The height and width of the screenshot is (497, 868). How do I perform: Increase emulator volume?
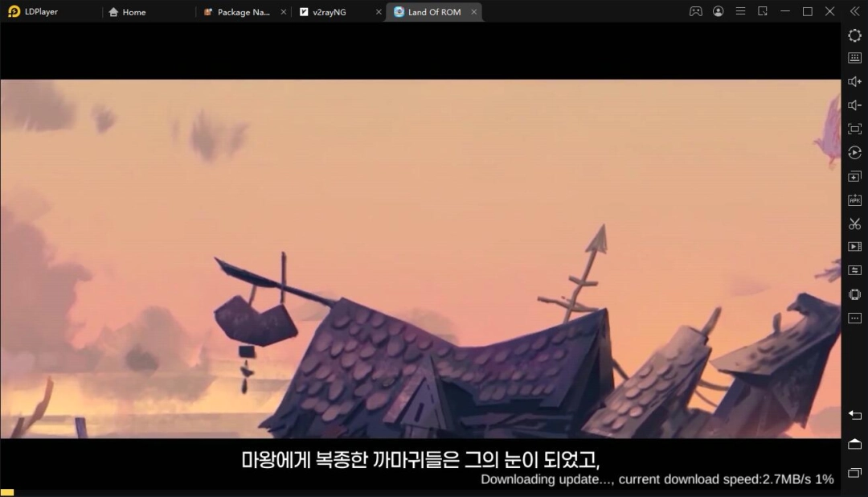(854, 82)
